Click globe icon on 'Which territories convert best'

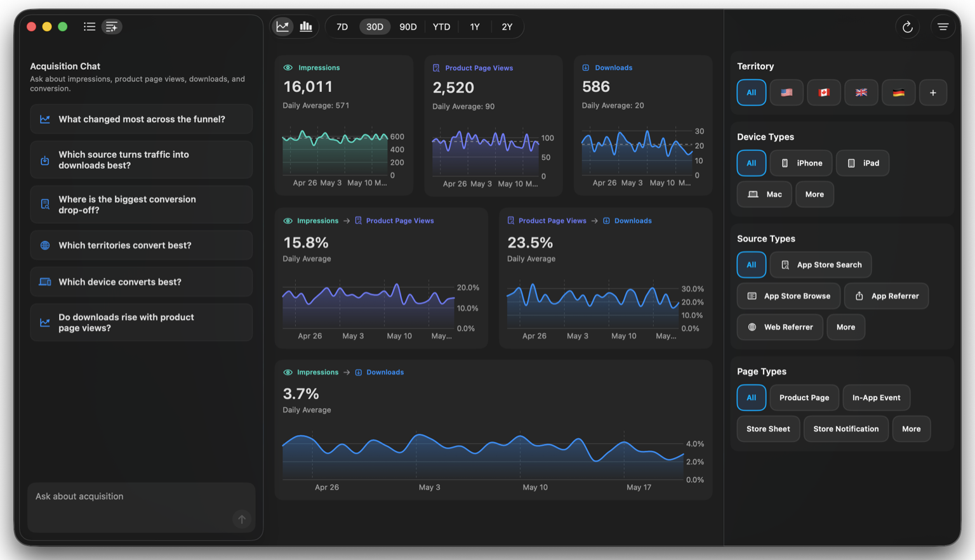(45, 245)
